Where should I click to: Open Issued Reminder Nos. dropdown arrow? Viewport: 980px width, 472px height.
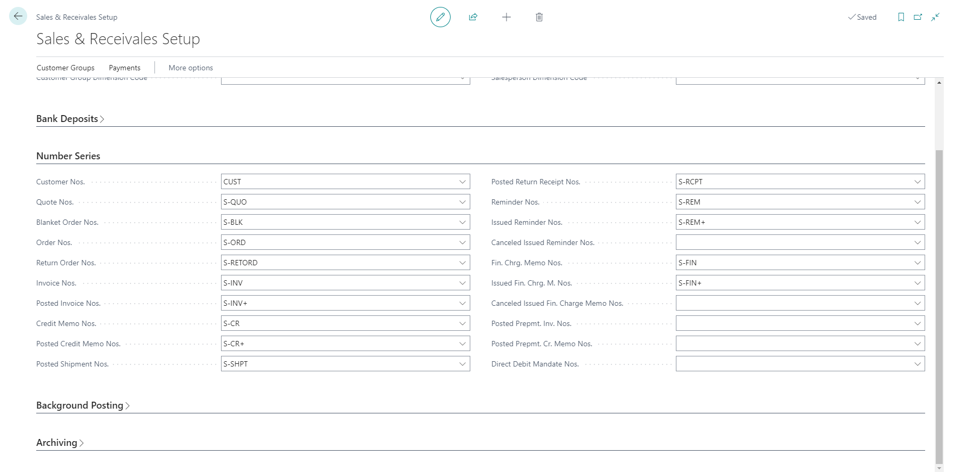pos(917,222)
